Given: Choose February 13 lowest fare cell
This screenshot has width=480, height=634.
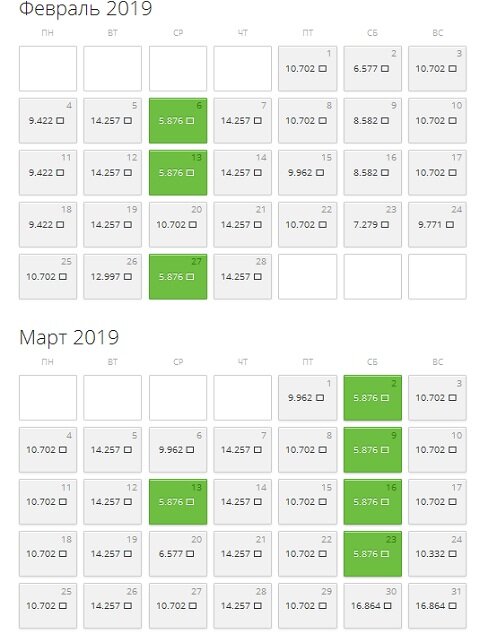Looking at the screenshot, I should [178, 173].
